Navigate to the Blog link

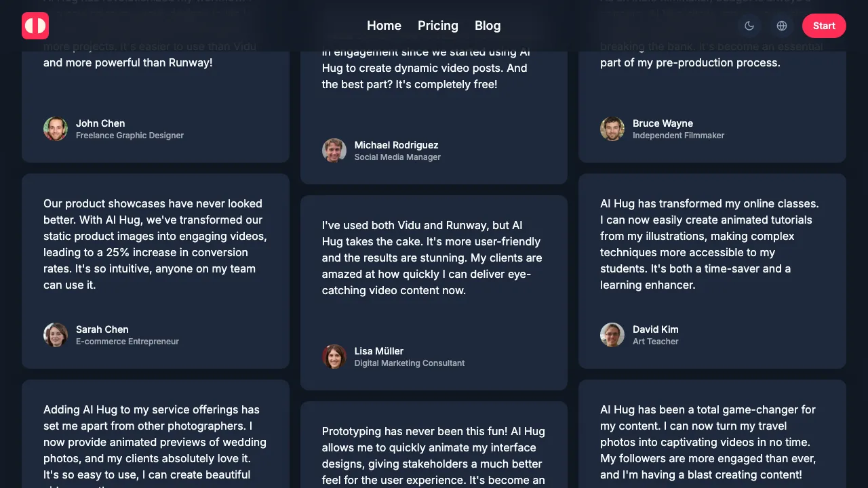point(488,26)
